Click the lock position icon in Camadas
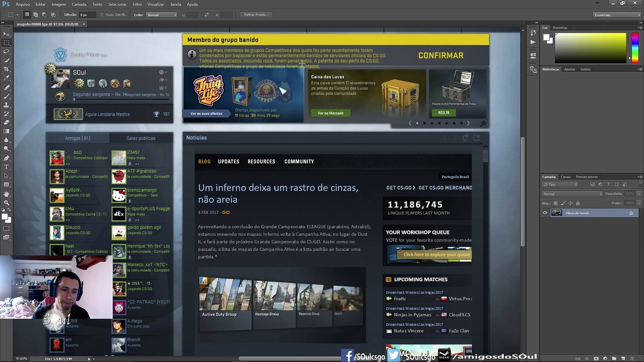The height and width of the screenshot is (362, 644). tap(570, 203)
